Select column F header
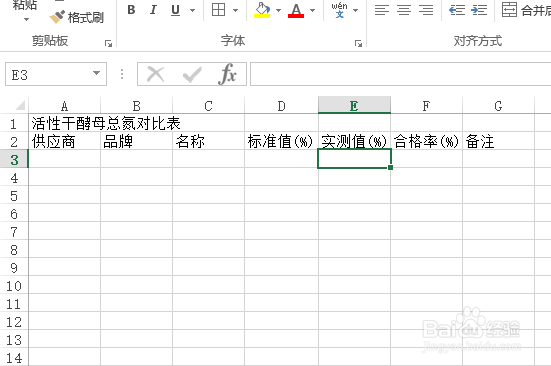551x366 pixels. (426, 106)
